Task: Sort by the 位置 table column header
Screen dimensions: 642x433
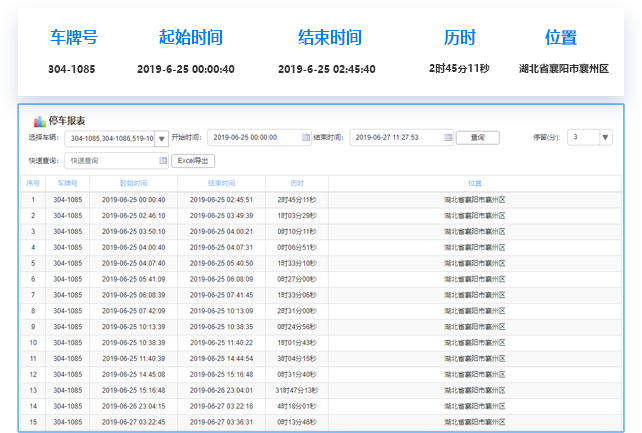Action: [475, 183]
